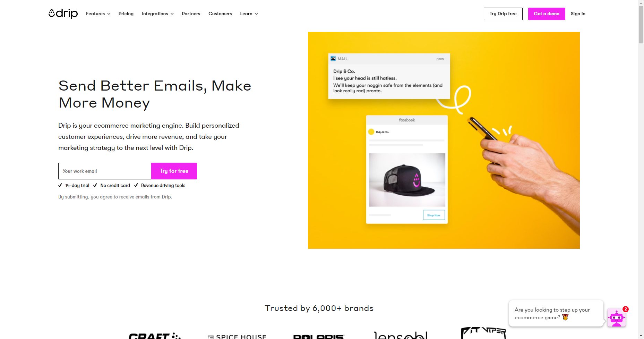Open the Pricing page
Screen dimensions: 644x339
[x=126, y=14]
